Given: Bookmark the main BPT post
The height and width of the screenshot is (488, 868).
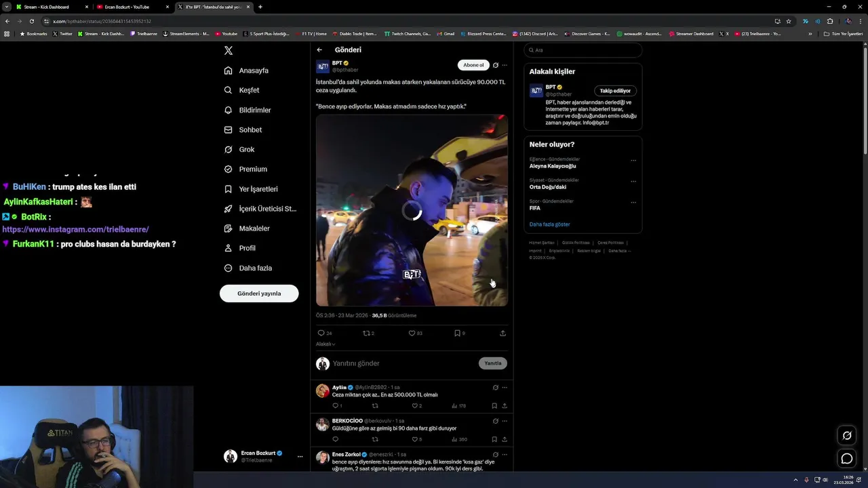Looking at the screenshot, I should click(x=459, y=333).
